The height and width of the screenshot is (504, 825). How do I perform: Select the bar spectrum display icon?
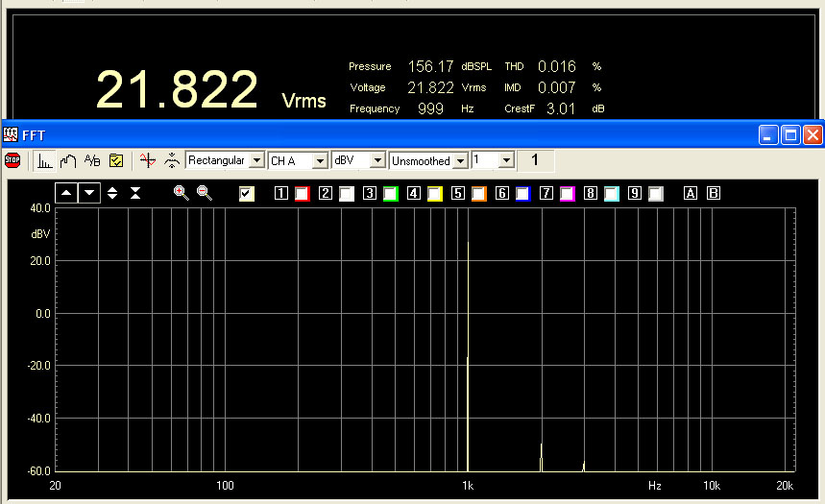pos(45,160)
